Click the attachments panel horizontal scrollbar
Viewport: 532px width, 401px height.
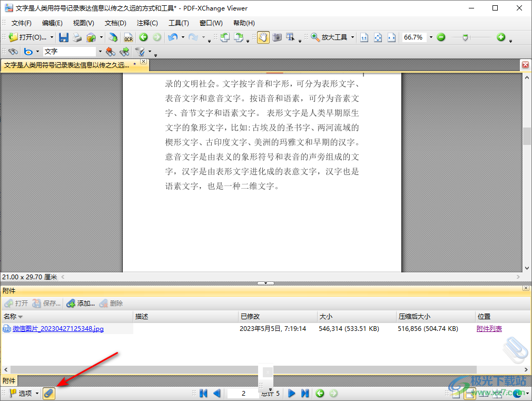(243, 369)
